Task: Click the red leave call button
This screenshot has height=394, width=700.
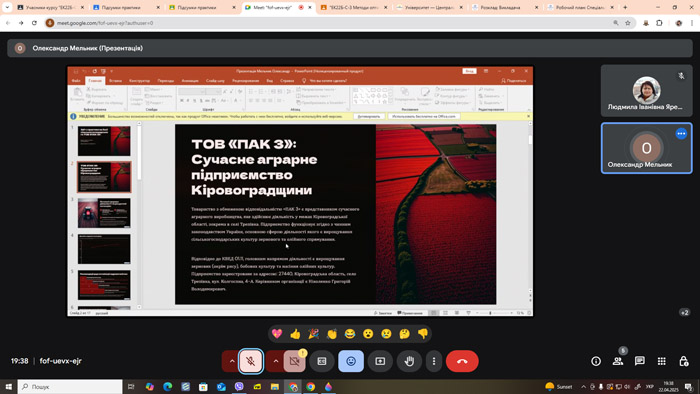Action: click(x=462, y=361)
